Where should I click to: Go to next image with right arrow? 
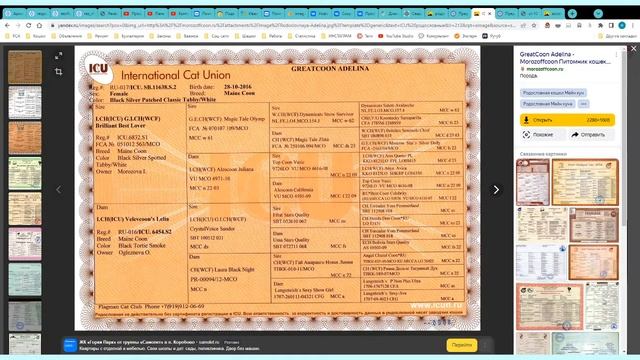[496, 190]
